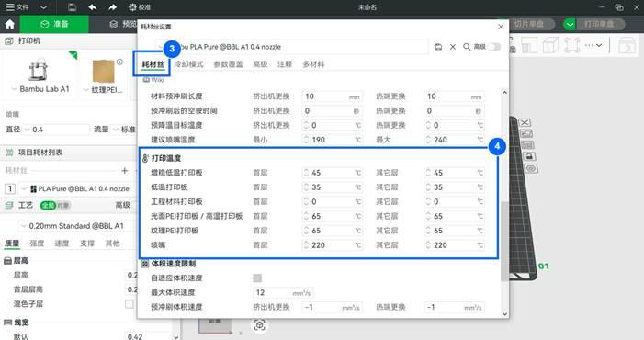
Task: Open the 0.20mm Standard @BBL A1 preset dropdown
Action: coord(76,226)
